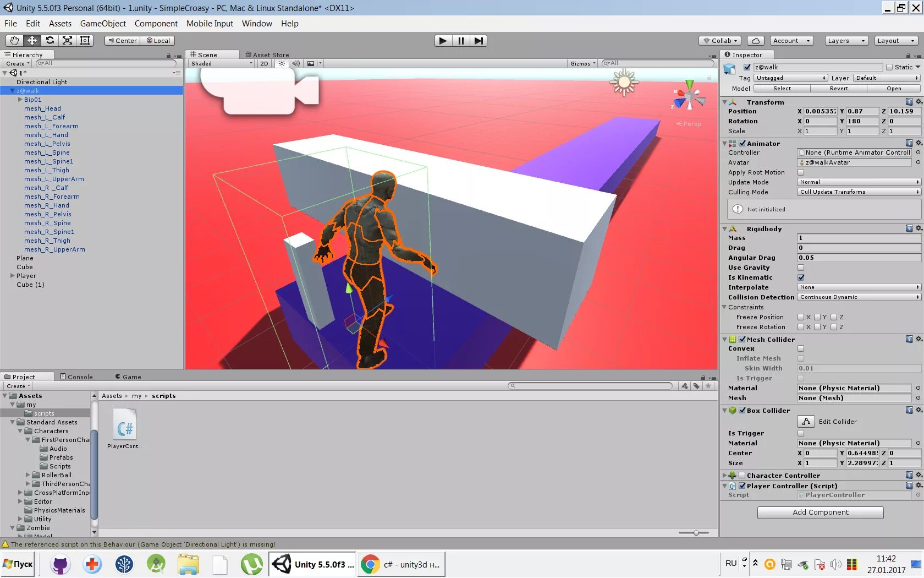
Task: Click Model Select button
Action: 782,89
